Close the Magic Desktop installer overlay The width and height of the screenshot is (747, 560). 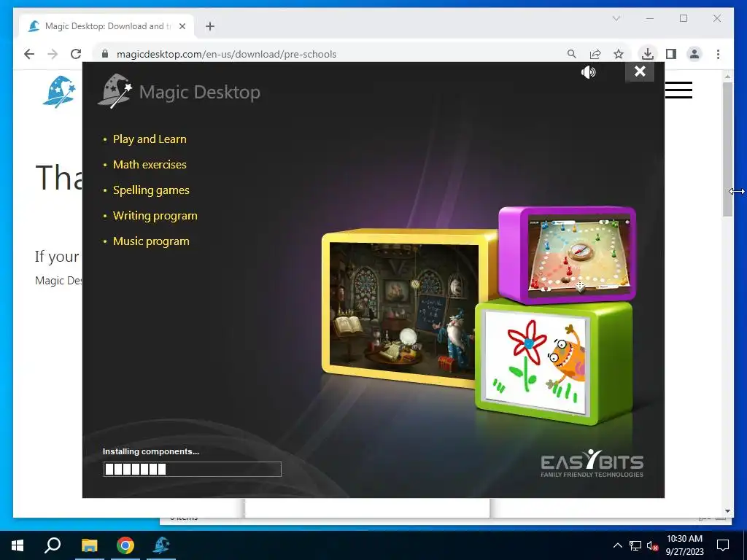pyautogui.click(x=640, y=71)
